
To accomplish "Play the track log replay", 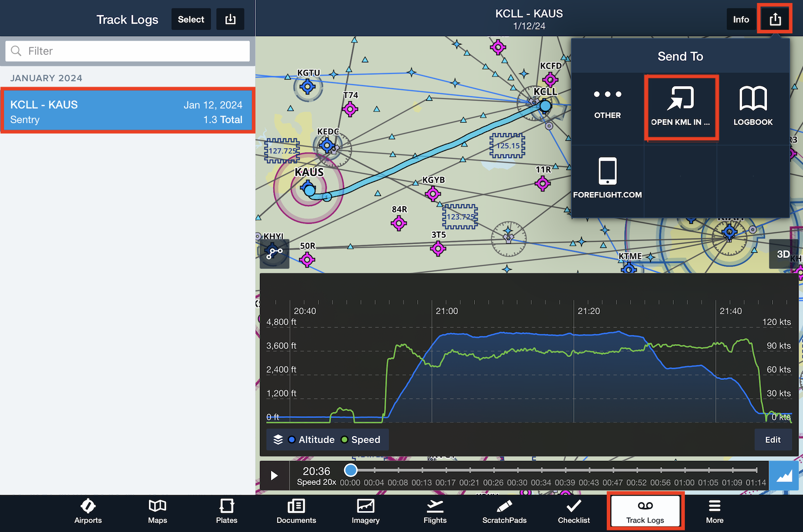I will pyautogui.click(x=274, y=475).
